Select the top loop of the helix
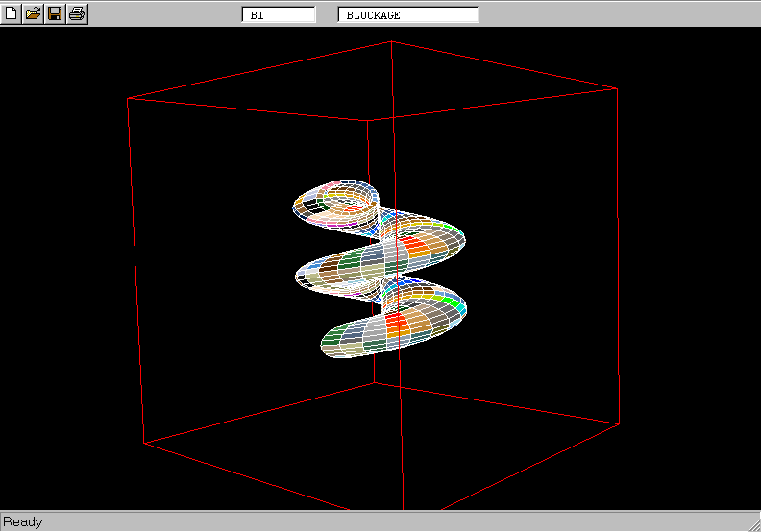 point(336,200)
